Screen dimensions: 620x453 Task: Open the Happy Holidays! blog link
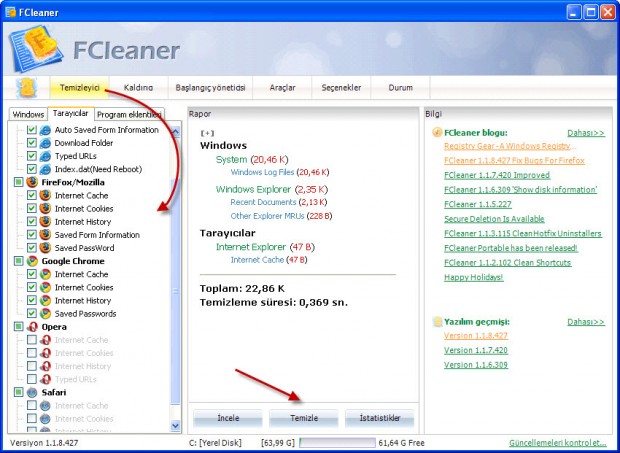pos(474,277)
